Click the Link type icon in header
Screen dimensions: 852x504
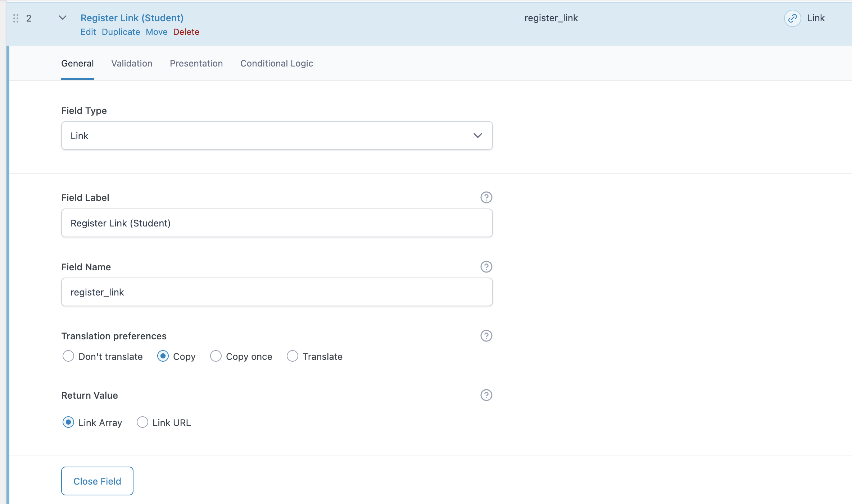[792, 18]
